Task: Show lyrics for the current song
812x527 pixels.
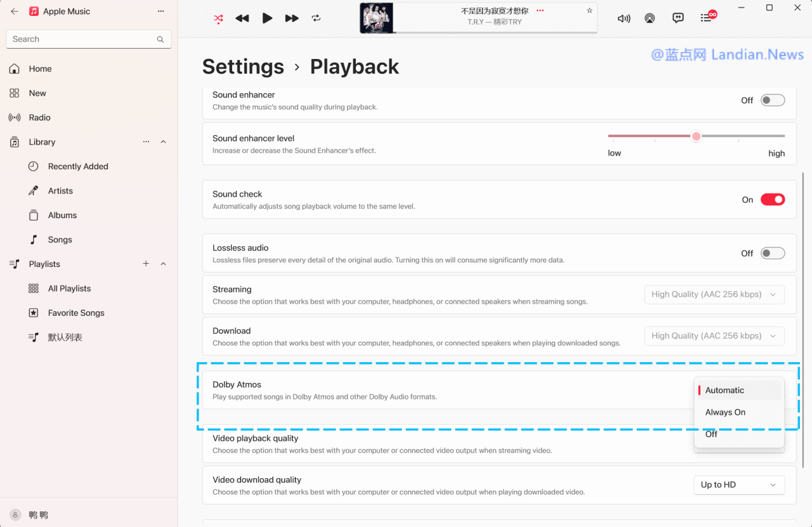Action: click(x=678, y=18)
